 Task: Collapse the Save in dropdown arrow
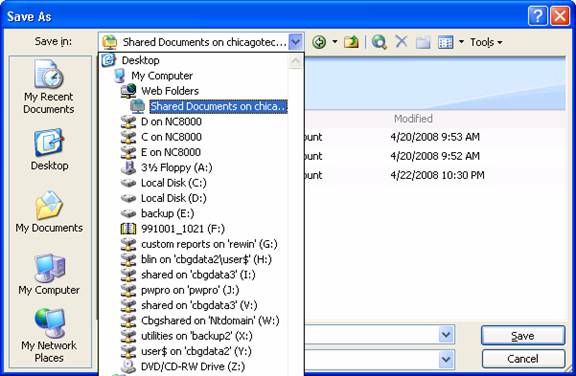coord(296,42)
